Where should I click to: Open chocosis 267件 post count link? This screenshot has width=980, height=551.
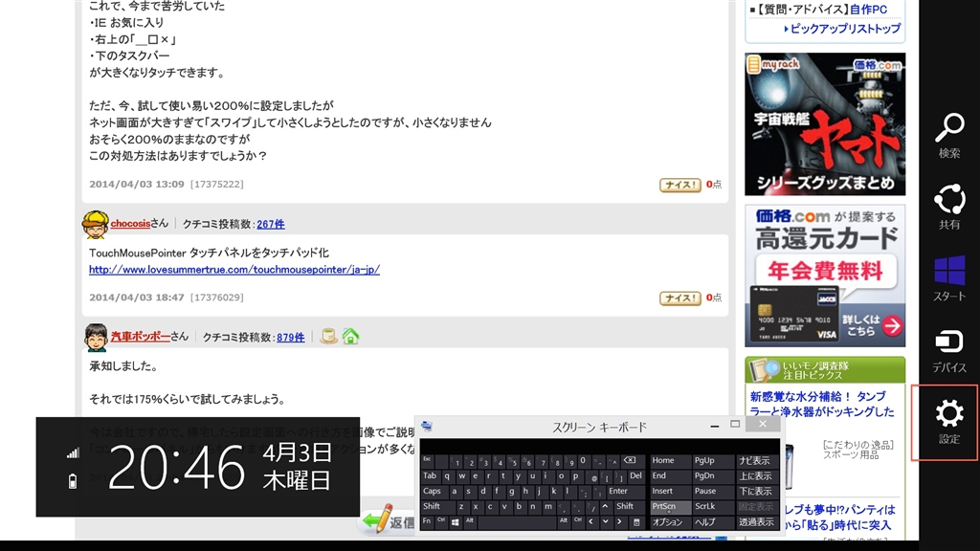point(271,224)
